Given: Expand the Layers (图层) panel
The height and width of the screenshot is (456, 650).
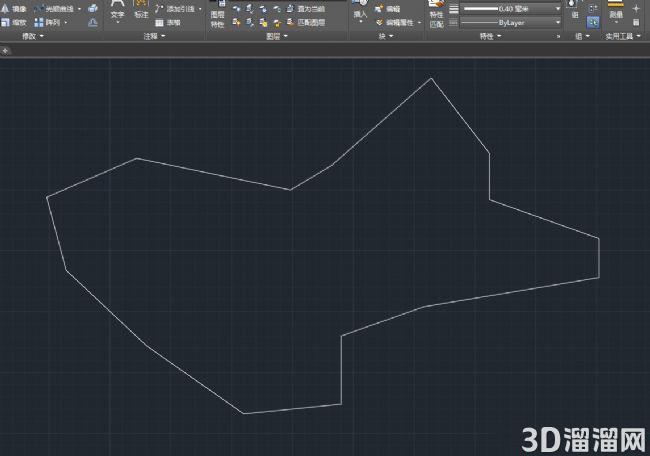Looking at the screenshot, I should tap(276, 36).
